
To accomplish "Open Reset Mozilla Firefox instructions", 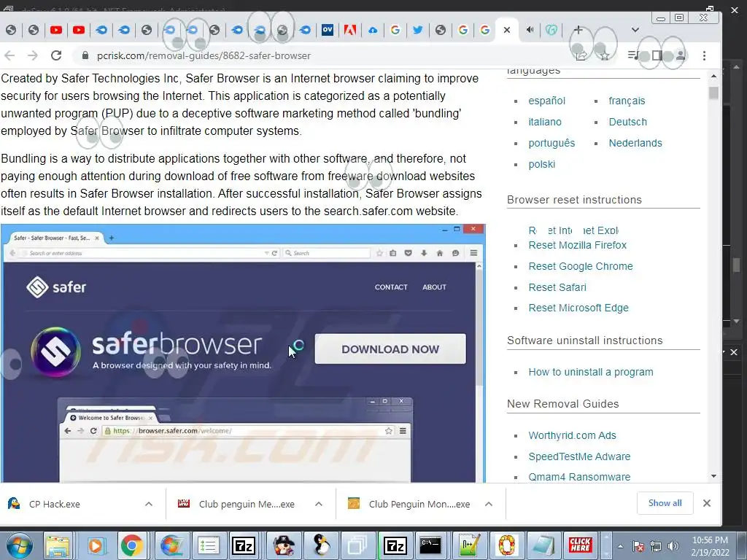I will [578, 245].
